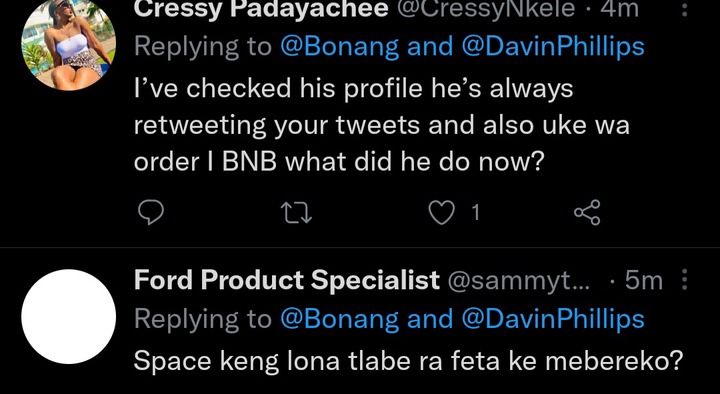The height and width of the screenshot is (394, 720).
Task: Open @DavinPhillips mention in Cressy's reply
Action: [553, 47]
